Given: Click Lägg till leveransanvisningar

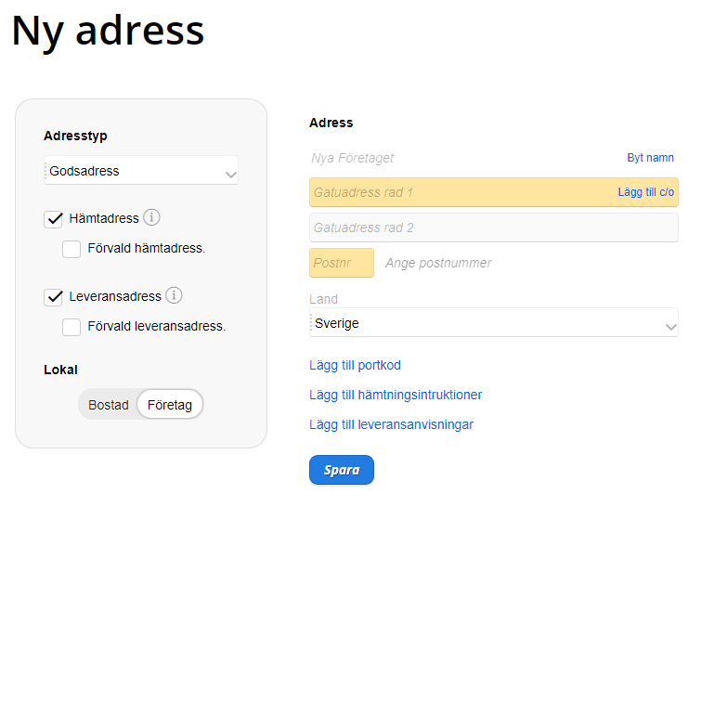Looking at the screenshot, I should [x=391, y=424].
